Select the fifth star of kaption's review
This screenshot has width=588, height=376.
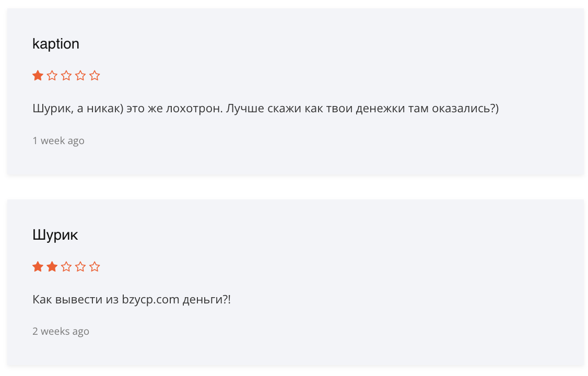95,75
